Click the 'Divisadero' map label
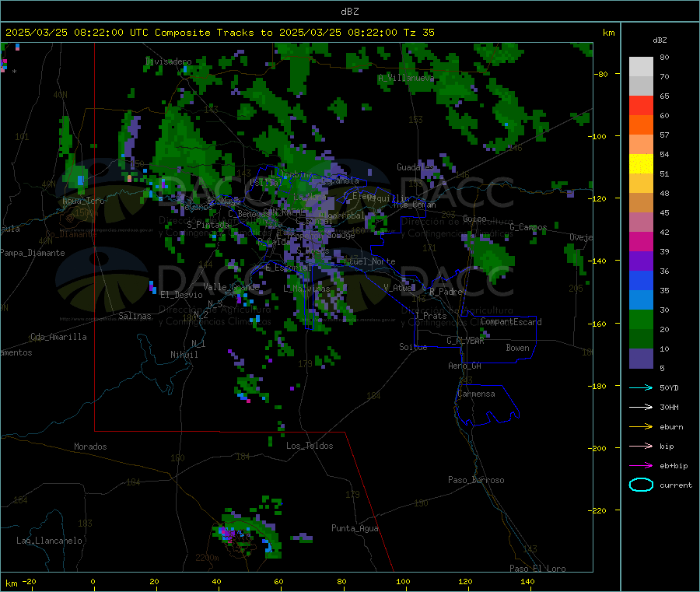This screenshot has height=592, width=700. click(x=168, y=61)
